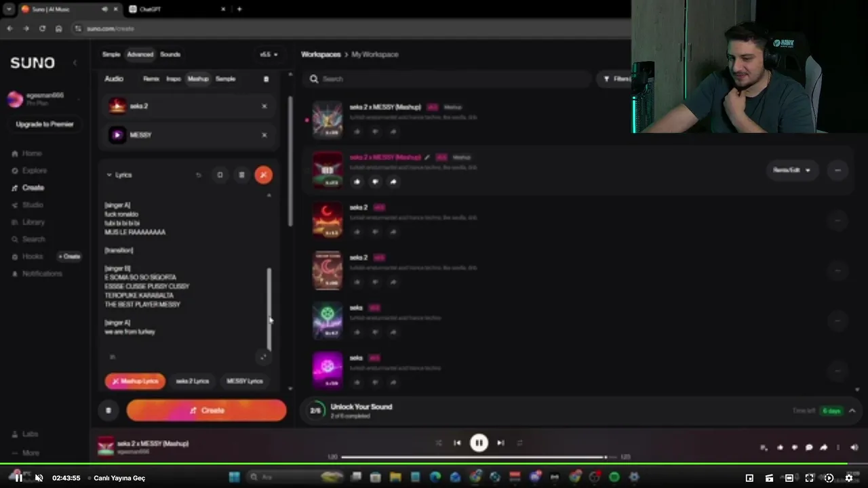Select the Sample audio mode
The image size is (868, 488).
pyautogui.click(x=225, y=79)
